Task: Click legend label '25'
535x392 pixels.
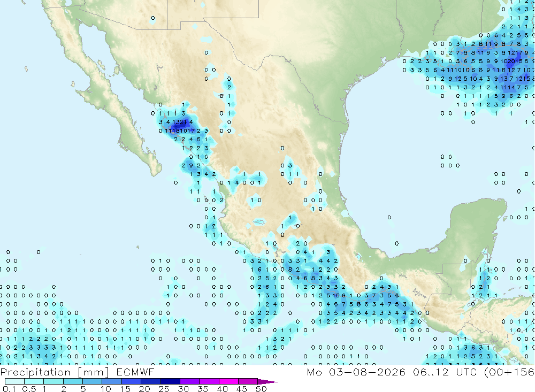Action: click(x=164, y=389)
